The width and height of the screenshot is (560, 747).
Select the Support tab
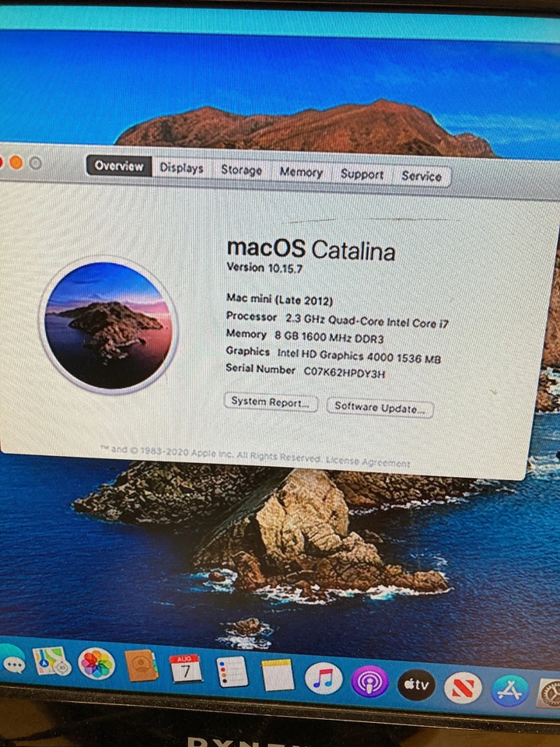point(362,174)
